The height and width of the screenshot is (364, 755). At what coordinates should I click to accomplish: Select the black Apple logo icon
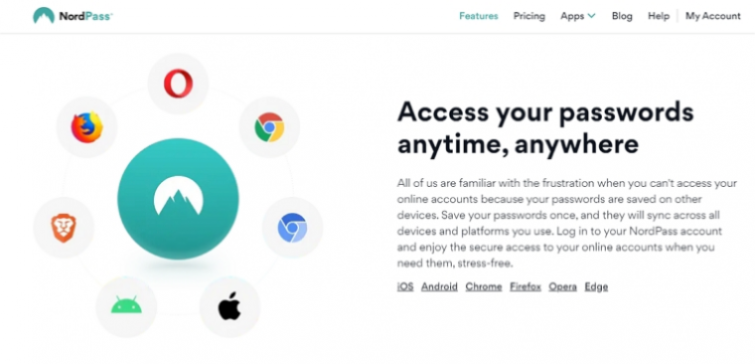click(x=230, y=306)
